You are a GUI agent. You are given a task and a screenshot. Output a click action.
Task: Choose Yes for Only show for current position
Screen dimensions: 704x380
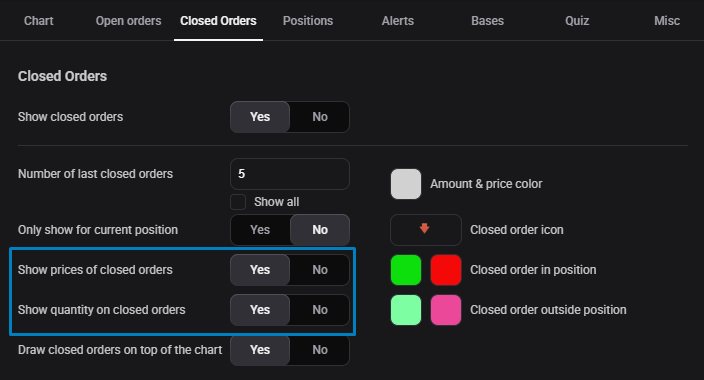pos(260,230)
